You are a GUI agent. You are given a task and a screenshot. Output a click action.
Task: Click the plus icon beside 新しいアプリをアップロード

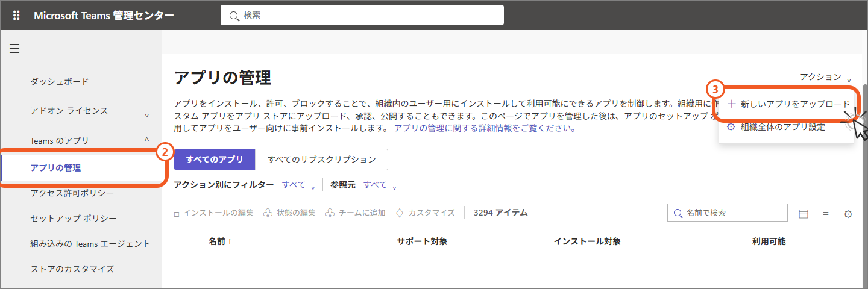(x=732, y=104)
